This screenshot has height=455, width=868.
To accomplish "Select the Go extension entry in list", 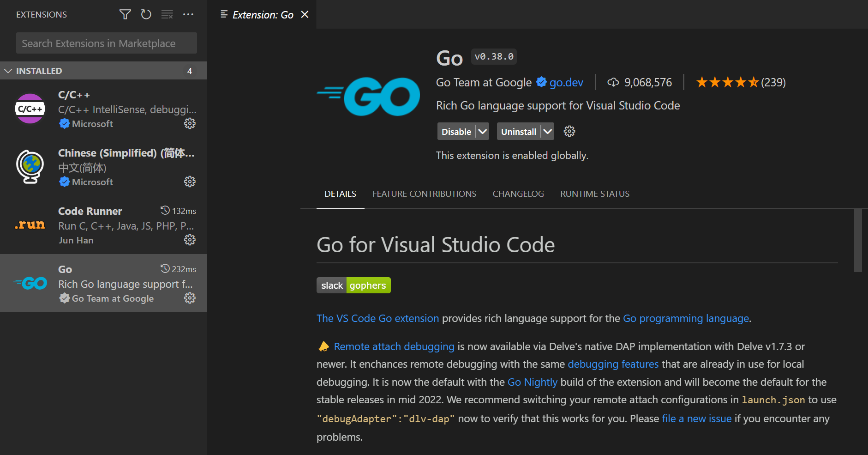I will (103, 283).
